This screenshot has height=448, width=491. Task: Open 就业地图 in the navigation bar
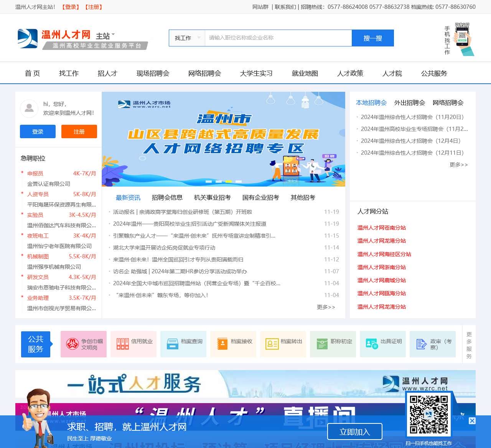(x=305, y=73)
